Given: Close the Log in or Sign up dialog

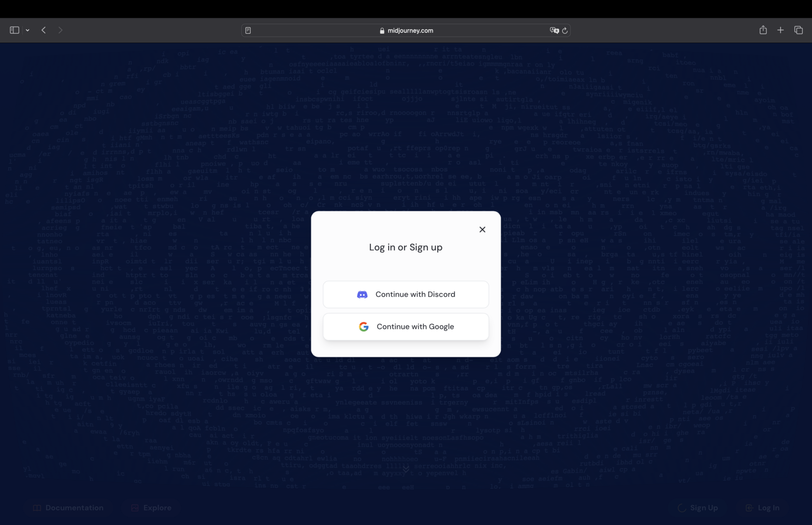Looking at the screenshot, I should (482, 229).
